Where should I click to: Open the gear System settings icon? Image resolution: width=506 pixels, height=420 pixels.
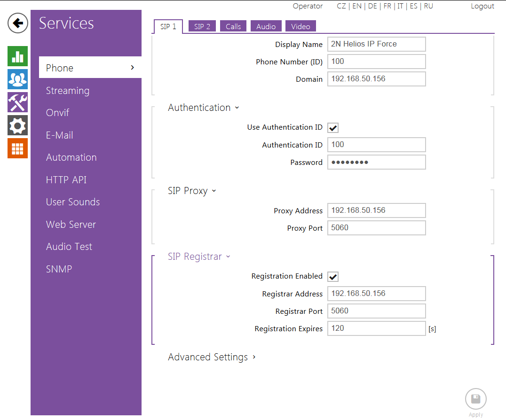point(18,125)
